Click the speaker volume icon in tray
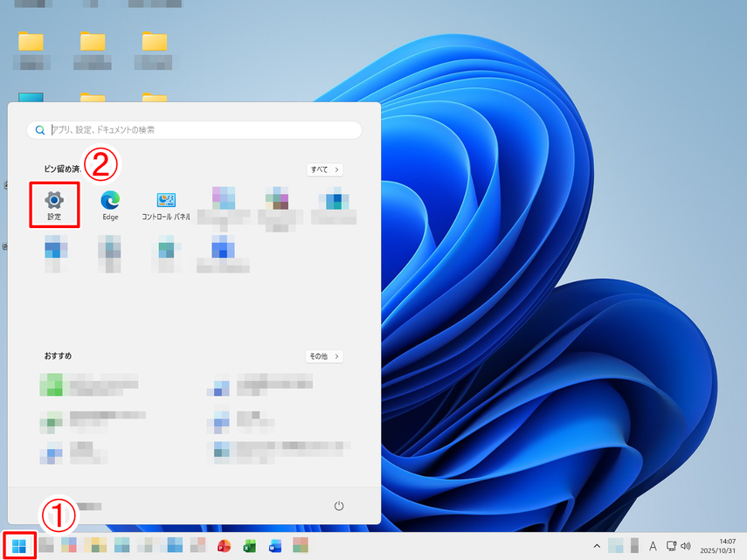747x560 pixels. (x=685, y=547)
